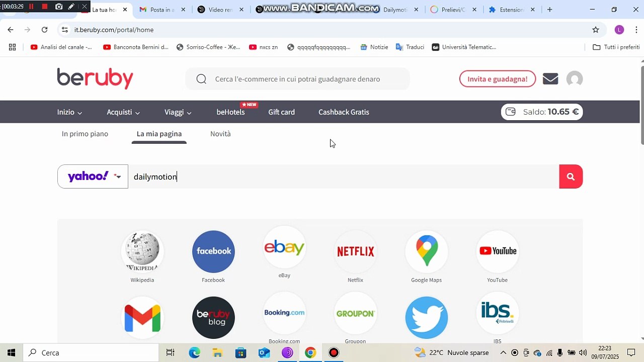Open the Università Telematica bookmark
This screenshot has width=644, height=362.
pos(464,47)
